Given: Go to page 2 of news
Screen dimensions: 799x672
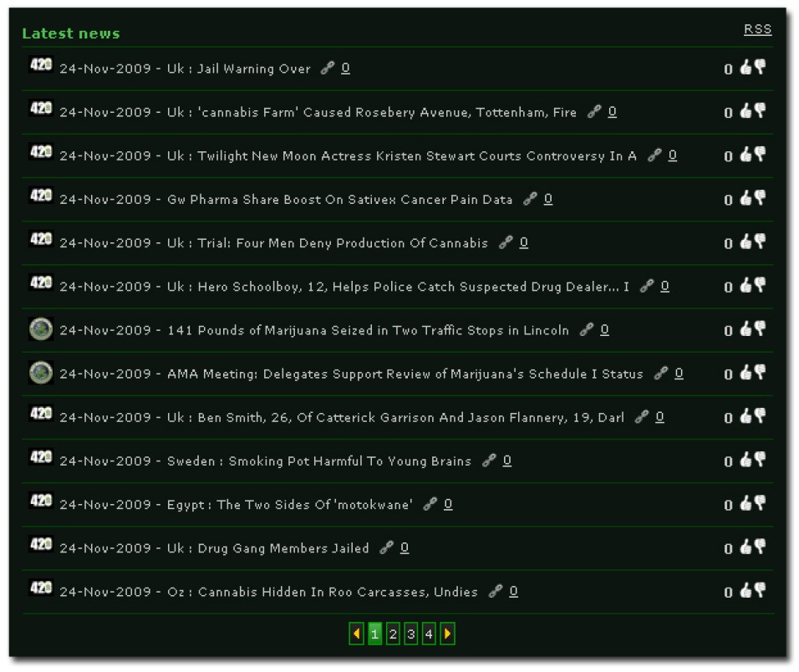Looking at the screenshot, I should pyautogui.click(x=393, y=634).
